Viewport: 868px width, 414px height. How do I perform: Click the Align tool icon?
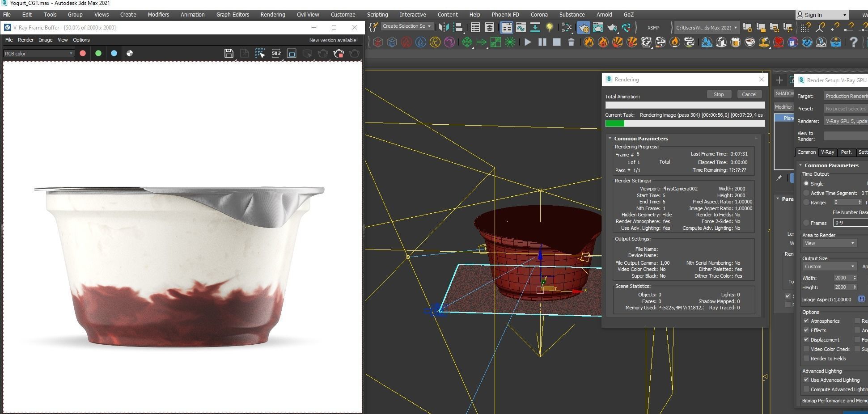click(x=458, y=28)
